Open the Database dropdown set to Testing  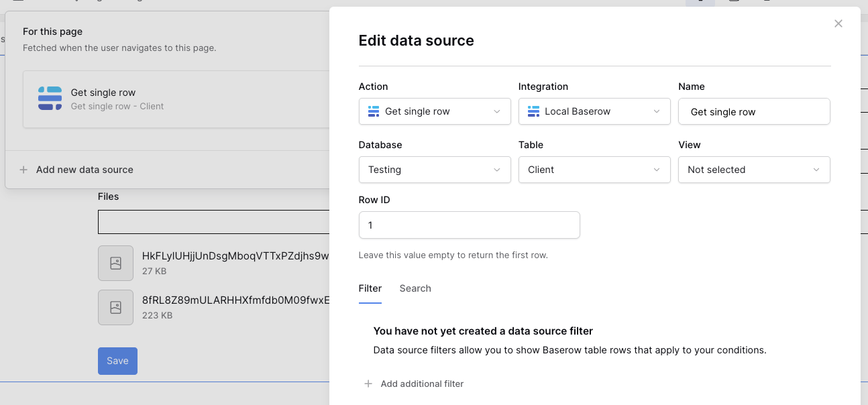434,170
